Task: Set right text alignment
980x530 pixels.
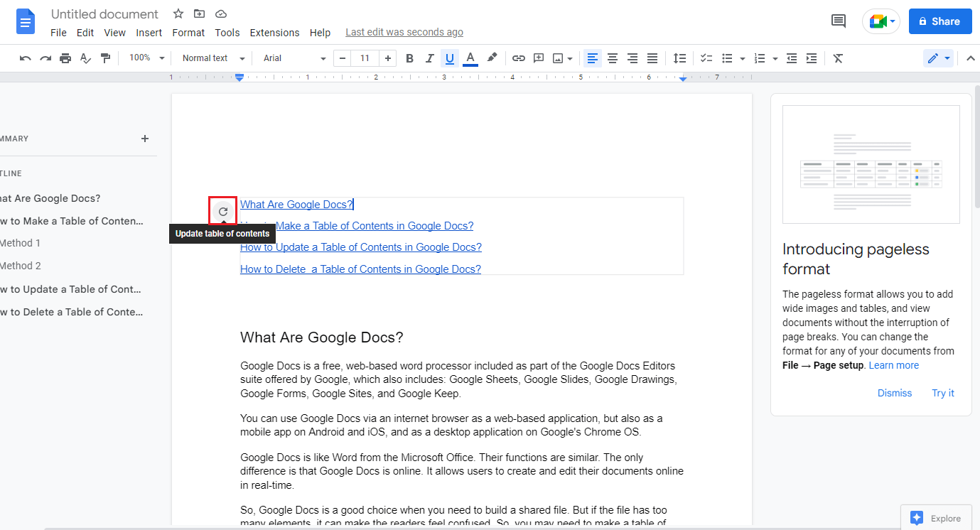Action: coord(632,58)
